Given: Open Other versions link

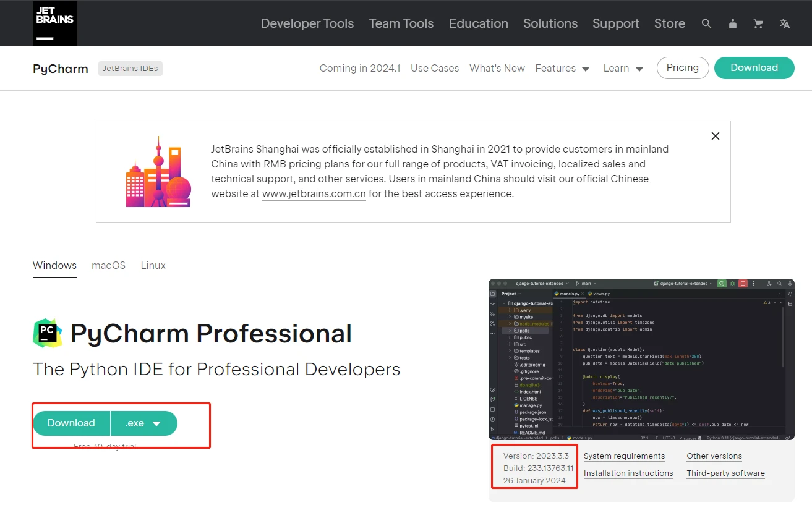Looking at the screenshot, I should (x=714, y=456).
